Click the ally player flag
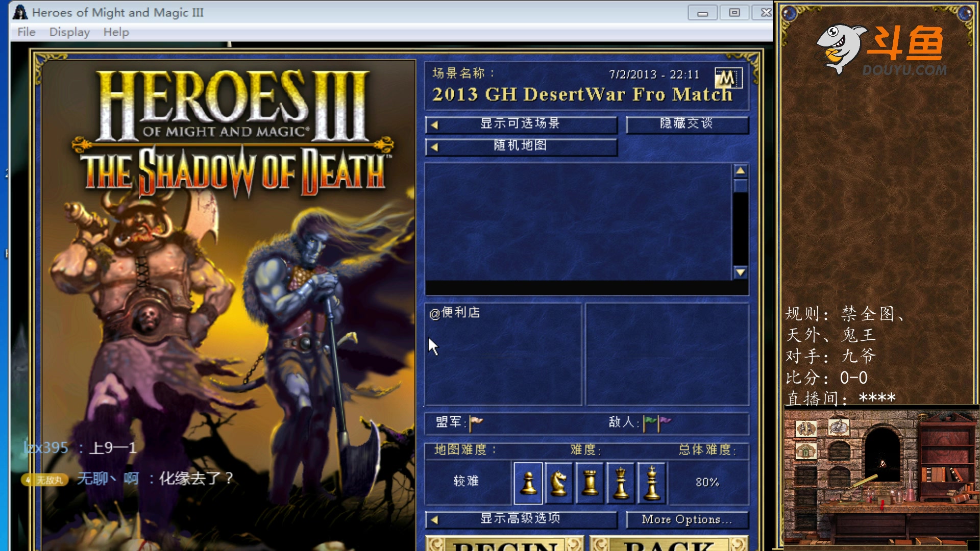 pyautogui.click(x=476, y=423)
